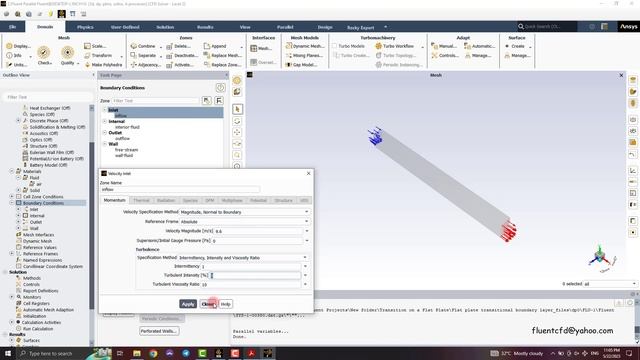The width and height of the screenshot is (640, 360).
Task: Open Mesh interfaces tool
Action: 261,48
